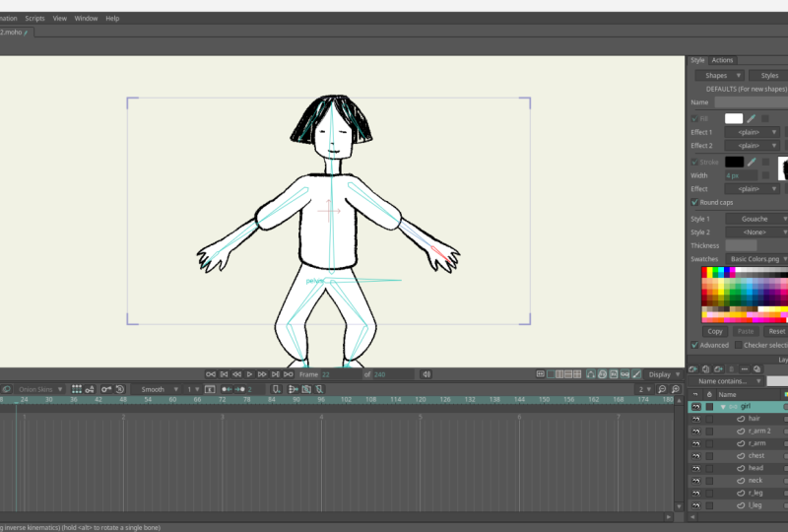Click the layer comps icon in Layers panel

[x=756, y=369]
